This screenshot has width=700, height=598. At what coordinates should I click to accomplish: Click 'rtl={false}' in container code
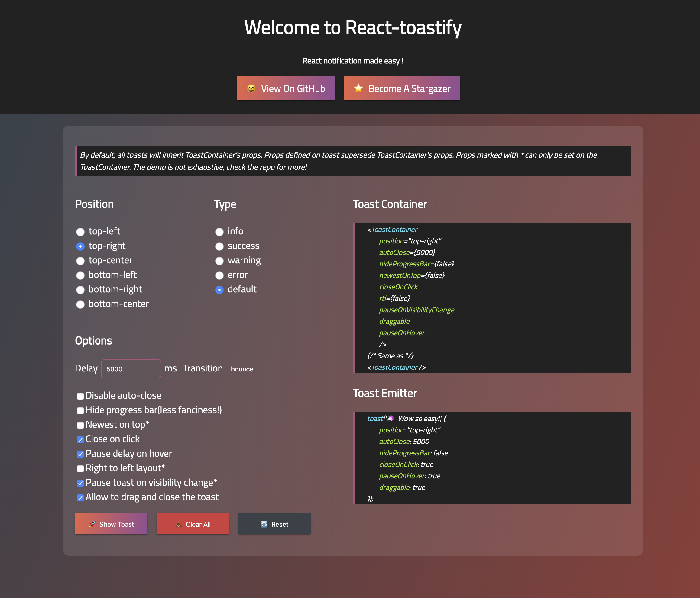coord(394,298)
